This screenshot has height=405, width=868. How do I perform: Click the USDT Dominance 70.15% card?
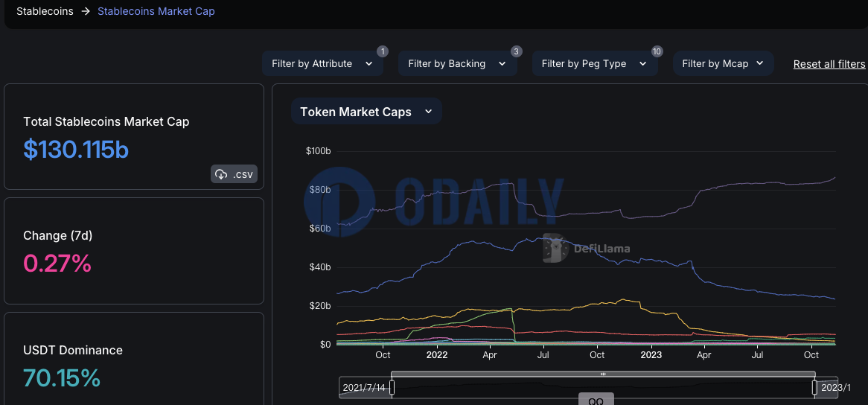134,365
